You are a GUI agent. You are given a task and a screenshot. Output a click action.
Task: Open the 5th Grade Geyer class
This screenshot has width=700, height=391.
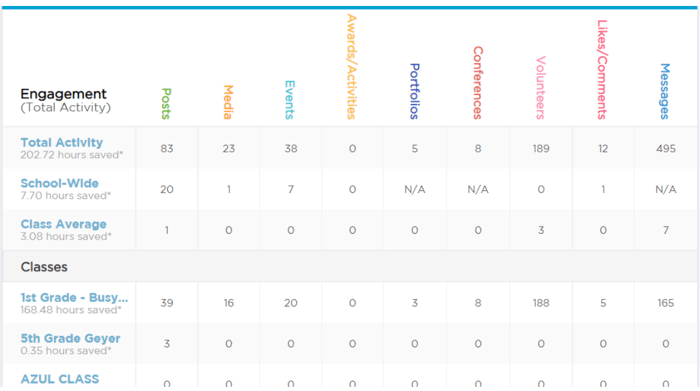71,338
